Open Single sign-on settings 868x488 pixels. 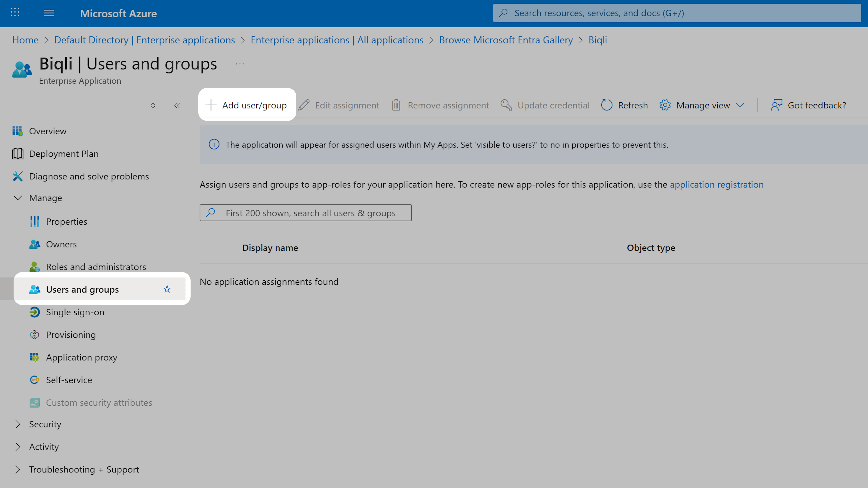pyautogui.click(x=75, y=312)
